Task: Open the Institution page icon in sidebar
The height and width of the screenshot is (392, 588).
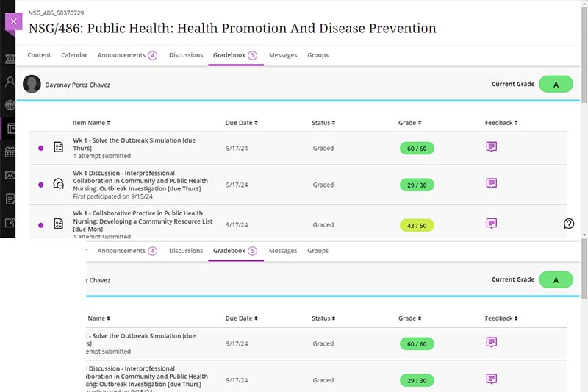Action: tap(10, 59)
